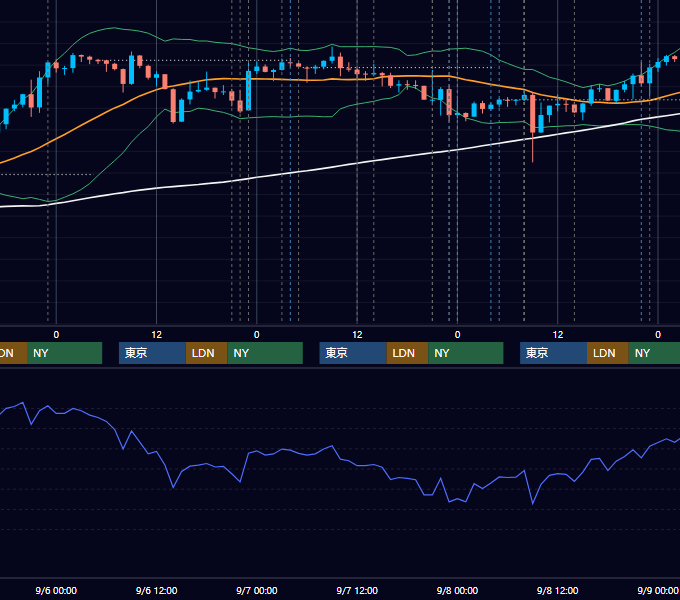
Task: Select hour label 0 above 9/6 00:00
Action: (x=56, y=335)
